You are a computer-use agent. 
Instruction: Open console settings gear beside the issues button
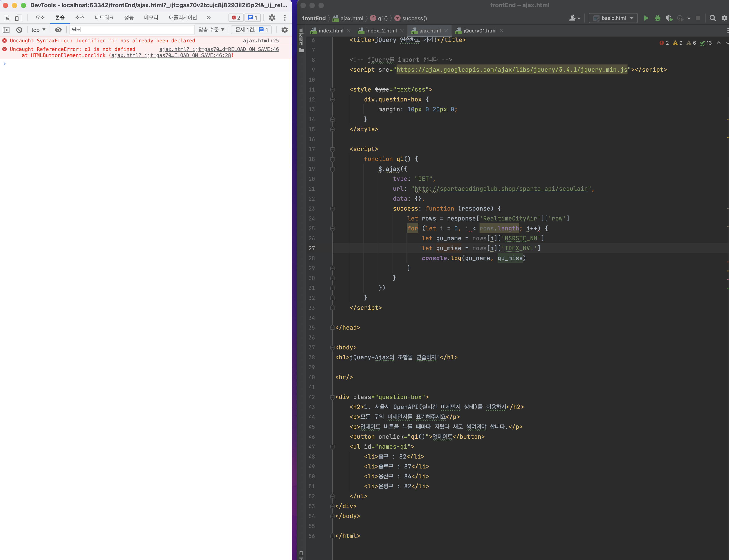284,30
